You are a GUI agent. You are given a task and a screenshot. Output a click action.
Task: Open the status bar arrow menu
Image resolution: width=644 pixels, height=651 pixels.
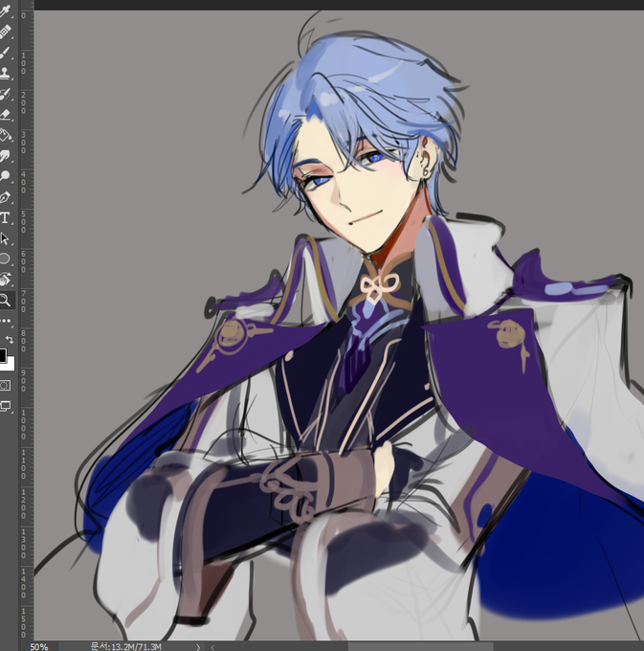pos(198,647)
